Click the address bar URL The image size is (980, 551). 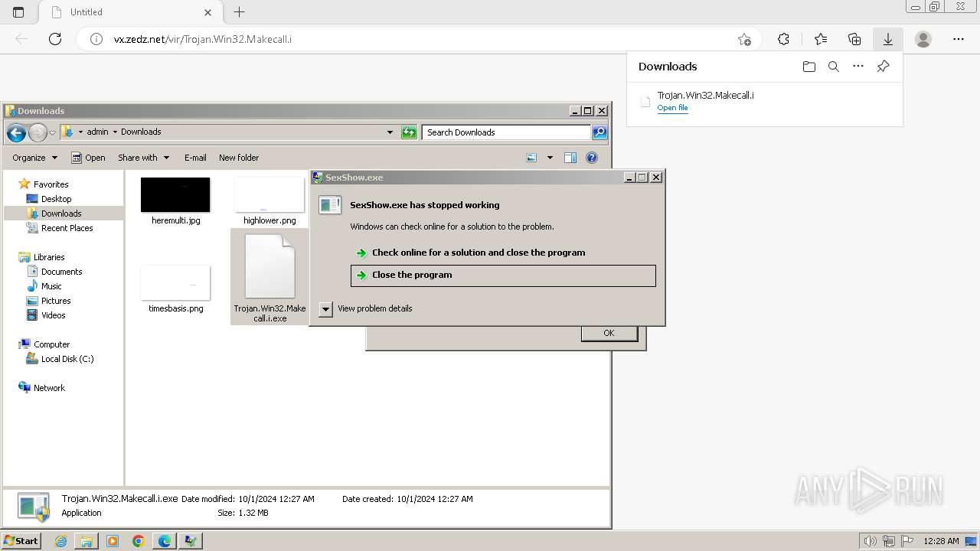(x=203, y=39)
